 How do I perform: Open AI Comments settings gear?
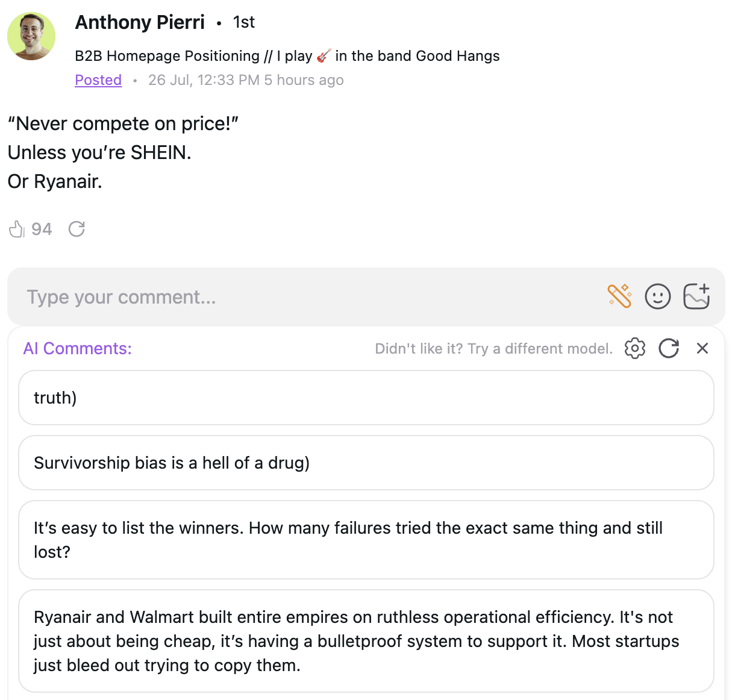(x=634, y=348)
